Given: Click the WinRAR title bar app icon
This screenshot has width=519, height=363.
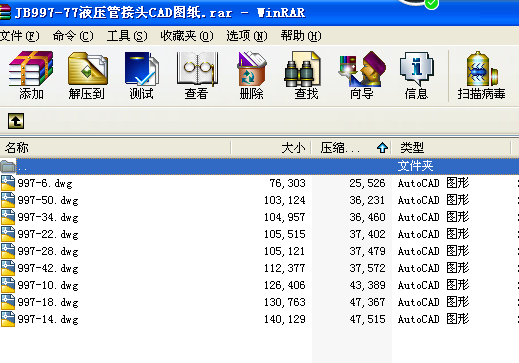Looking at the screenshot, I should (5, 13).
